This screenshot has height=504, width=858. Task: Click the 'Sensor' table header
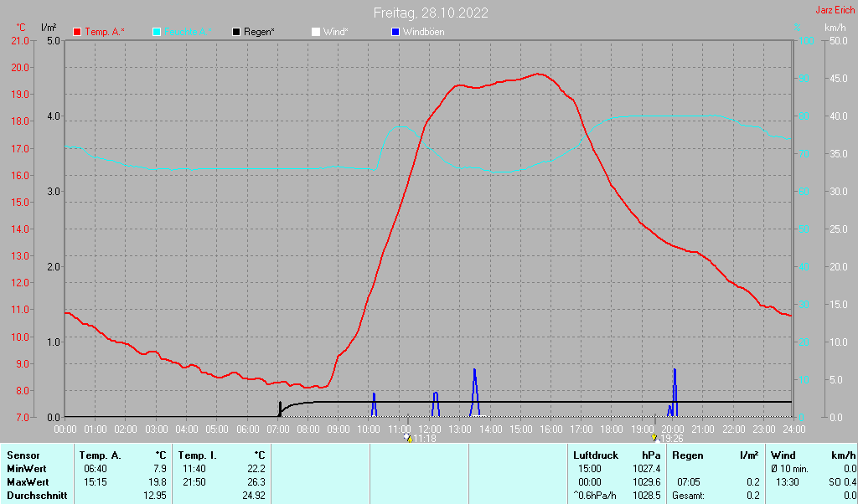(x=23, y=455)
